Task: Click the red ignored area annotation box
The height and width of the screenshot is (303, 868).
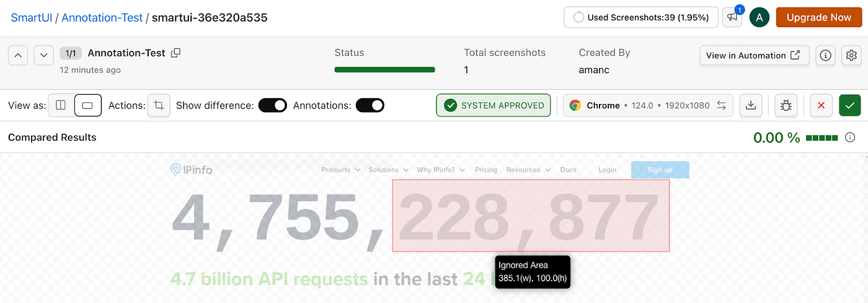Action: tap(531, 216)
